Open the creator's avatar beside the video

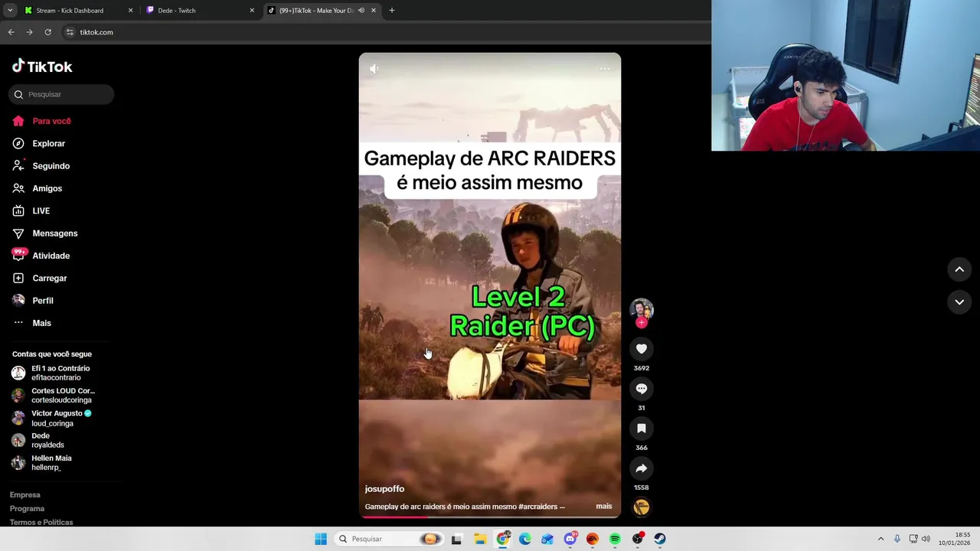[642, 309]
